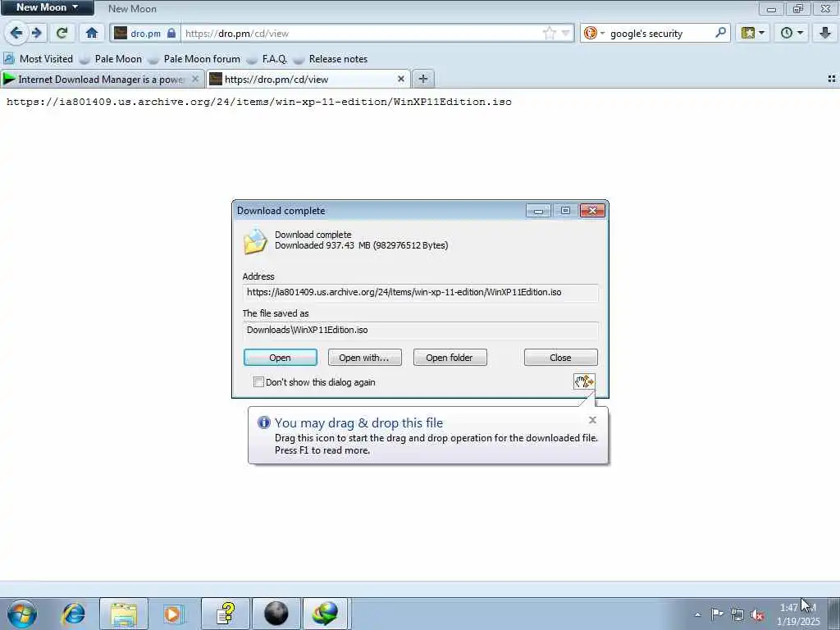Open the network tray icon

tap(737, 614)
